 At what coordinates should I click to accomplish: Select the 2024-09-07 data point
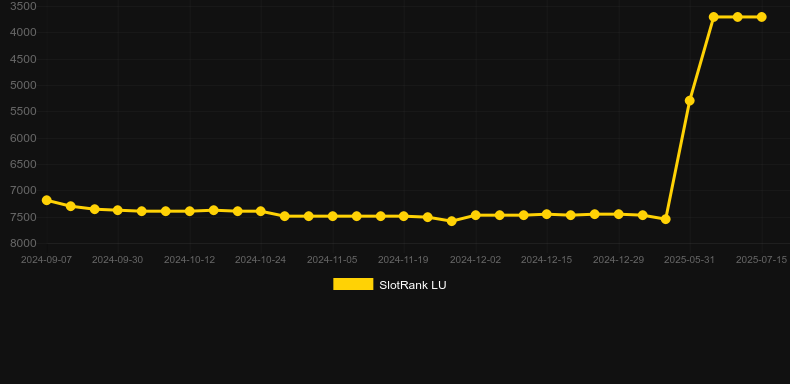47,201
